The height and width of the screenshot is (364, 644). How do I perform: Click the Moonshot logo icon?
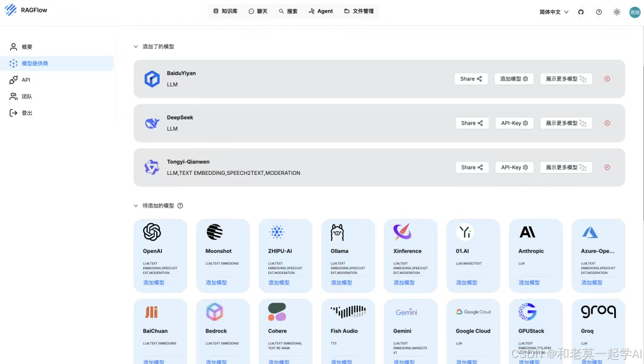215,232
